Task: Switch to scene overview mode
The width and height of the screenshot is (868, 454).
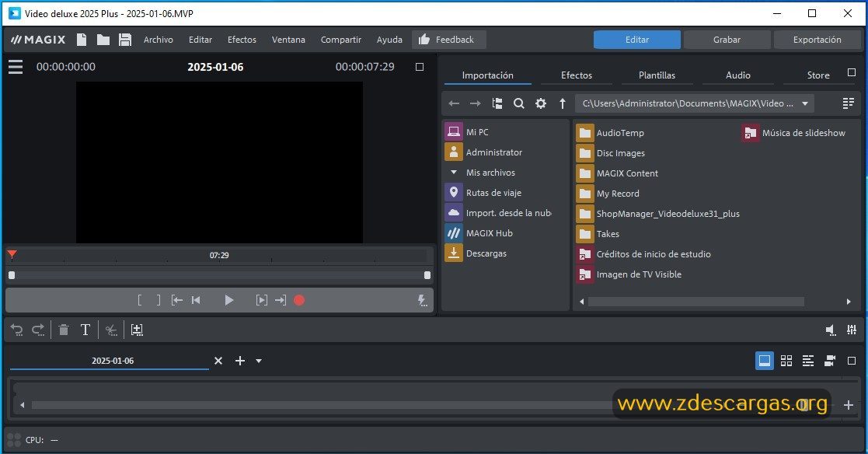Action: (x=786, y=361)
